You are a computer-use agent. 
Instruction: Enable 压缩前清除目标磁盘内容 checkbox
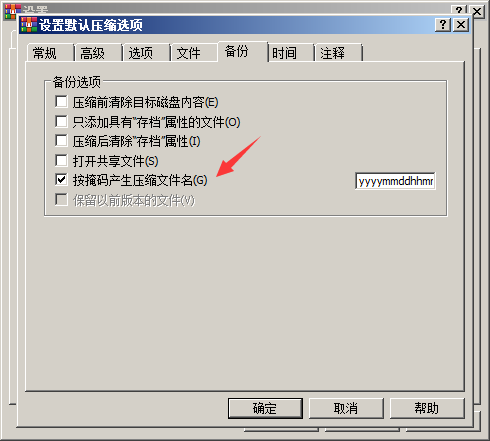point(61,102)
